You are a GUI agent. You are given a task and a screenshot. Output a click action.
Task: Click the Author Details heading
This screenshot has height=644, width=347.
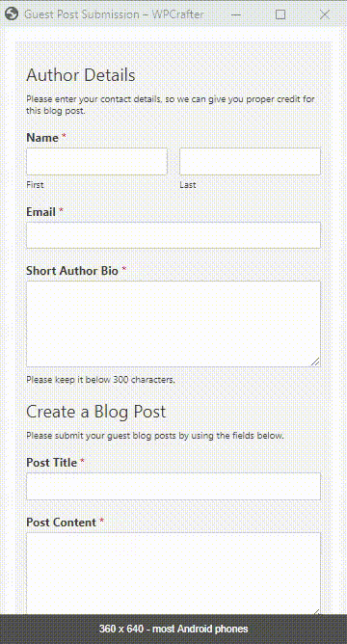point(81,75)
